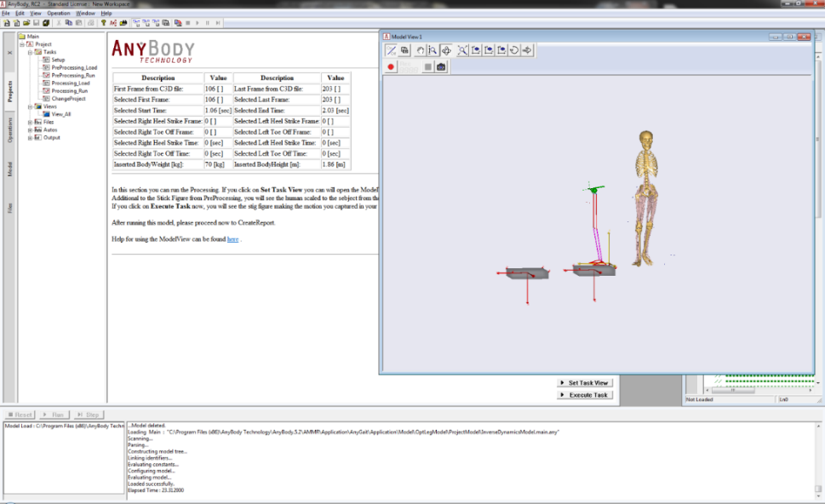Select the View_All tree item

60,113
